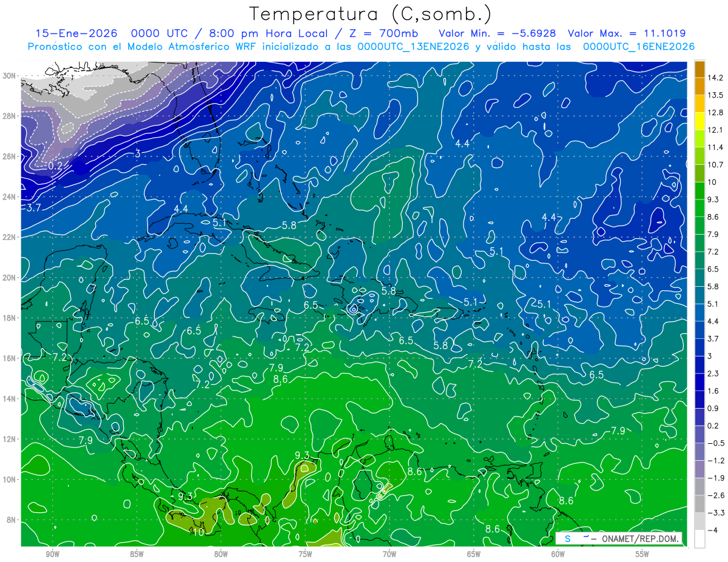
Task: Click the 14.2 legend scale value
Action: click(716, 78)
